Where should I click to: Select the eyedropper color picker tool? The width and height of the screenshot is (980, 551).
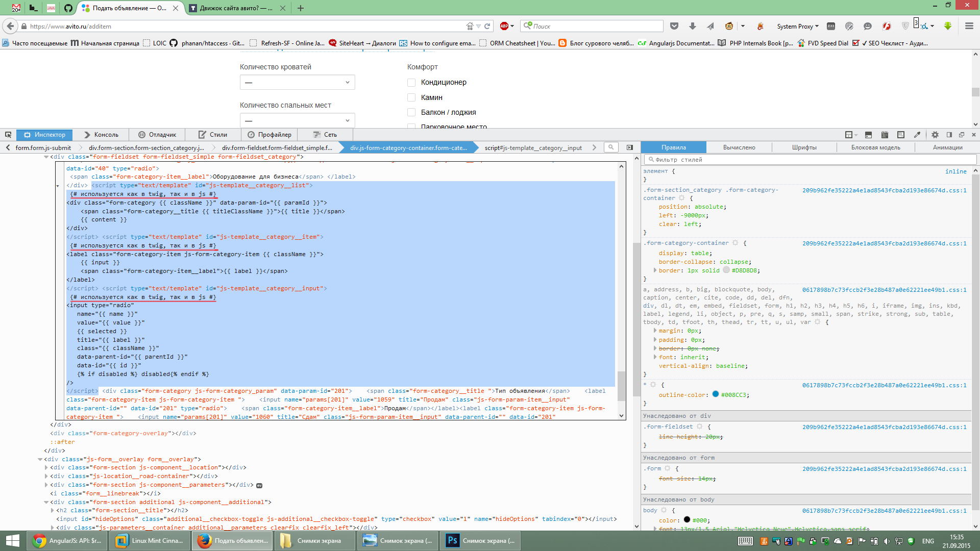click(x=917, y=135)
